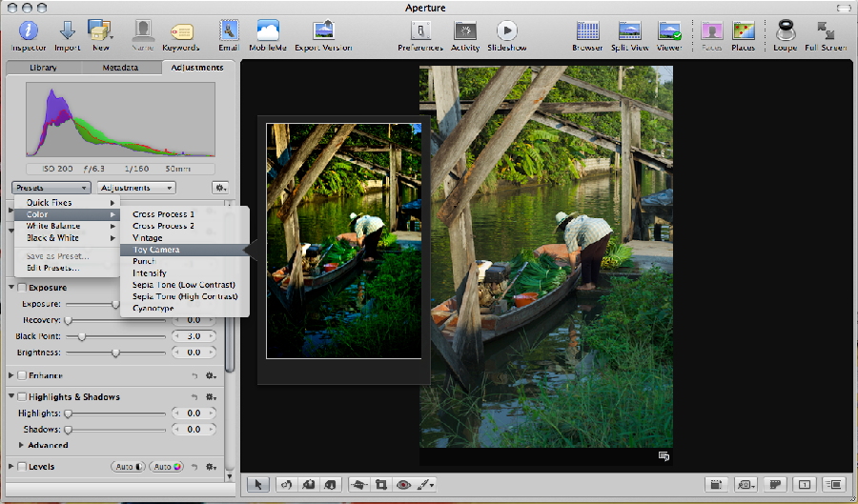Apply Sepia Tone (High Contrast) preset
This screenshot has width=858, height=504.
click(x=184, y=297)
